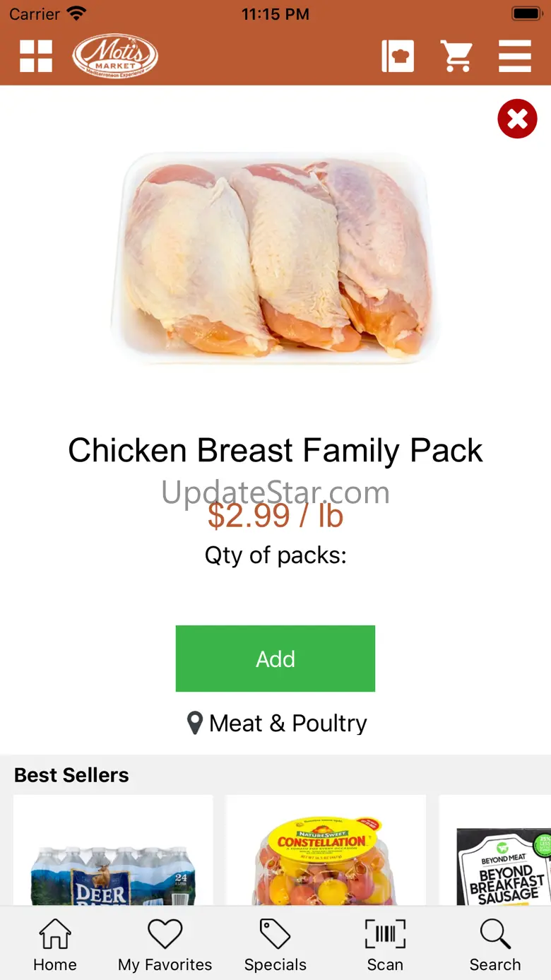Close the product detail with red X
Viewport: 551px width, 980px height.
coord(517,119)
